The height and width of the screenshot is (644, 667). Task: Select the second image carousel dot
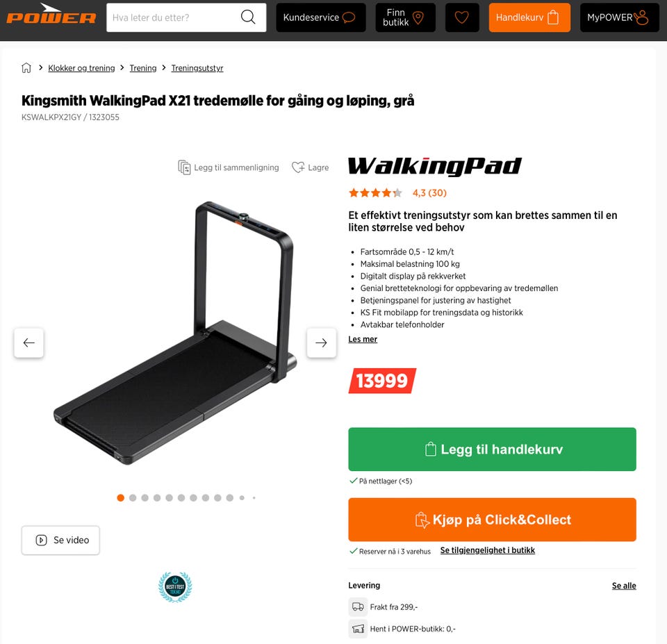[x=133, y=497]
